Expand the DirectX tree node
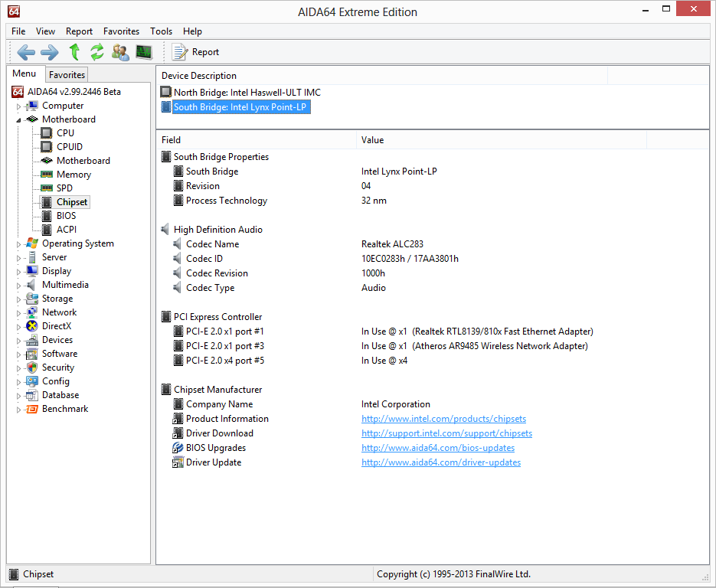The height and width of the screenshot is (588, 716). tap(18, 327)
